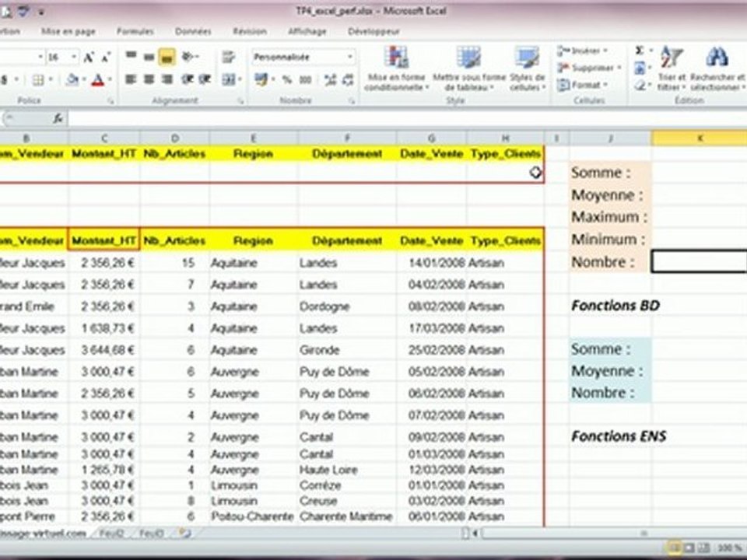Open Styles de cellules gallery
Image resolution: width=747 pixels, height=560 pixels.
pos(527,68)
